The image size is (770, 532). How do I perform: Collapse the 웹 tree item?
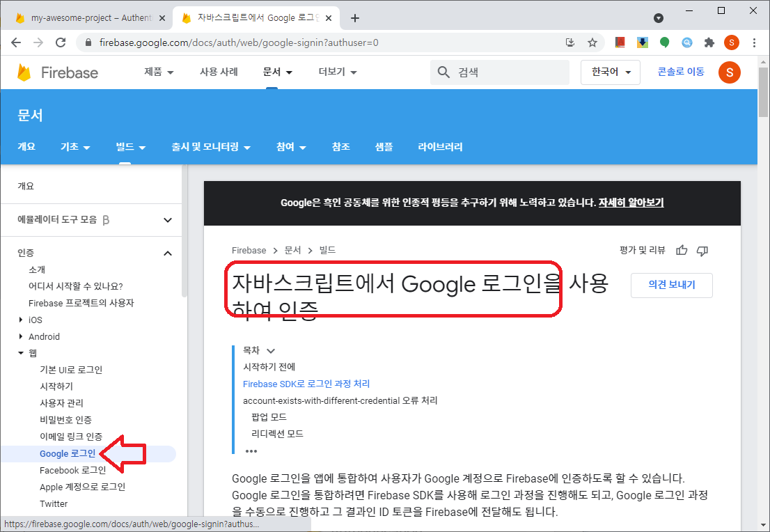click(21, 353)
